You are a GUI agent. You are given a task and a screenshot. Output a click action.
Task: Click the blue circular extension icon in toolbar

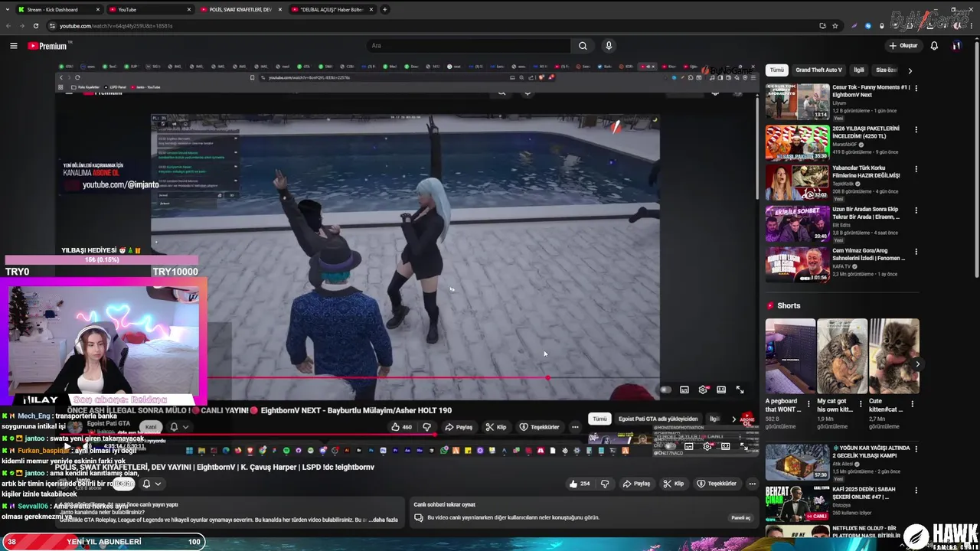tap(869, 25)
